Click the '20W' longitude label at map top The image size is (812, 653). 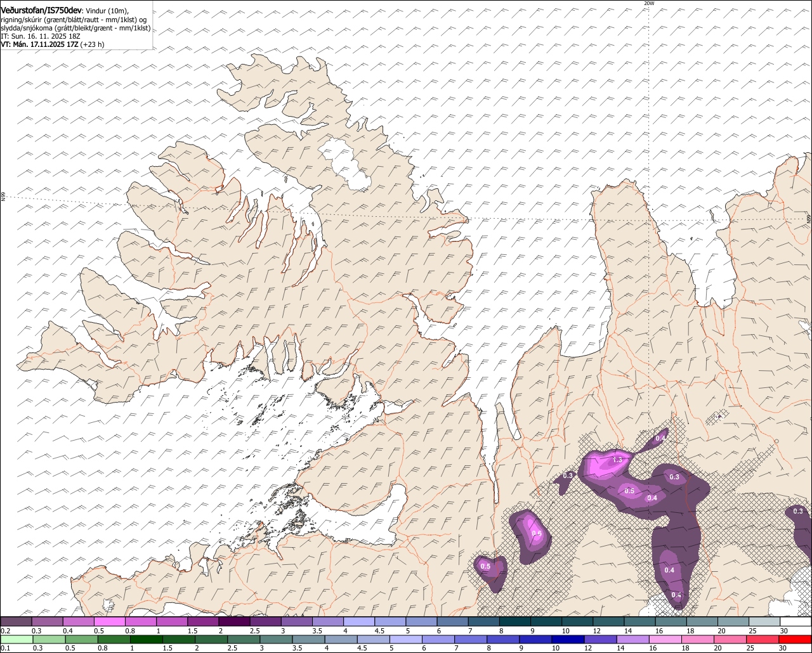[x=649, y=3]
